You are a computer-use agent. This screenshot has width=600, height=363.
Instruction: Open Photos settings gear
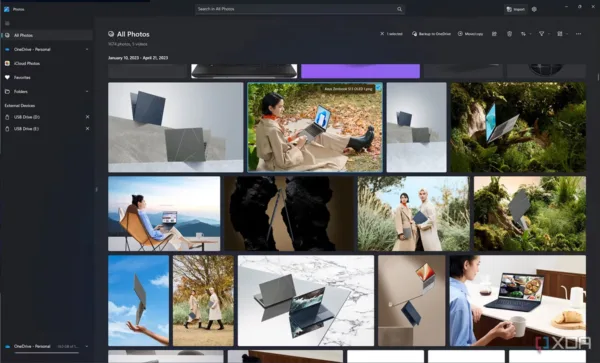coord(534,9)
